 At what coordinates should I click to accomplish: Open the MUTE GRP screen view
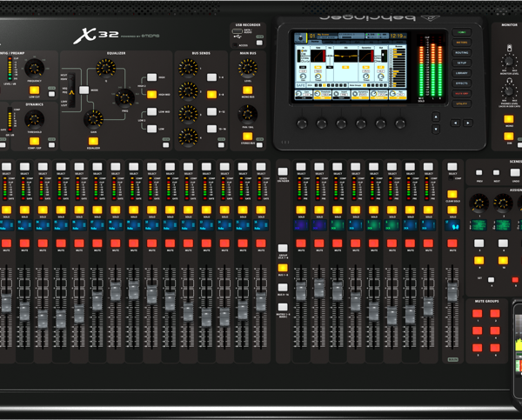tap(461, 94)
